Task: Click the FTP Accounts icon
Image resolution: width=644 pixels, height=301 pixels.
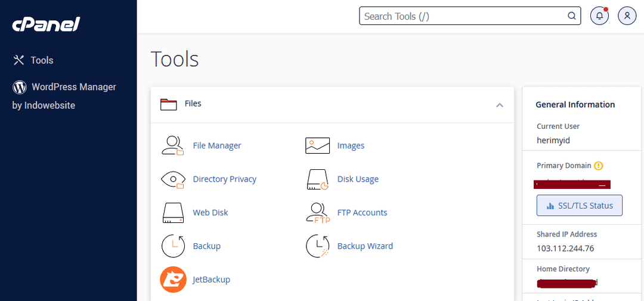Action: pos(318,213)
